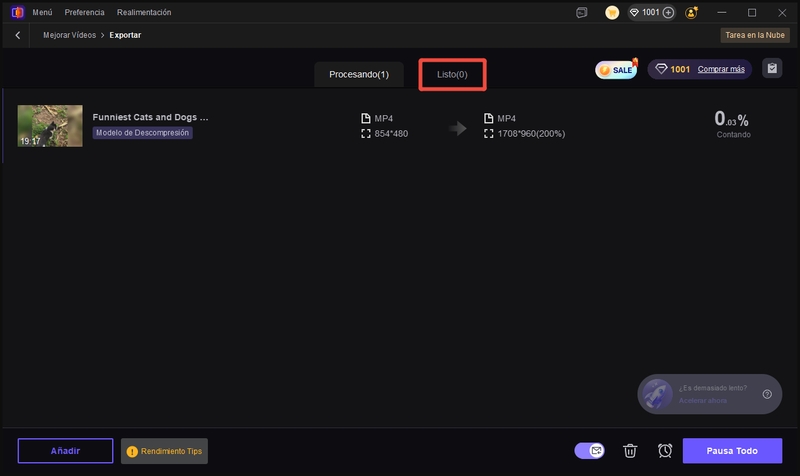The width and height of the screenshot is (800, 476).
Task: Open the message screen icon in title bar
Action: coord(582,13)
